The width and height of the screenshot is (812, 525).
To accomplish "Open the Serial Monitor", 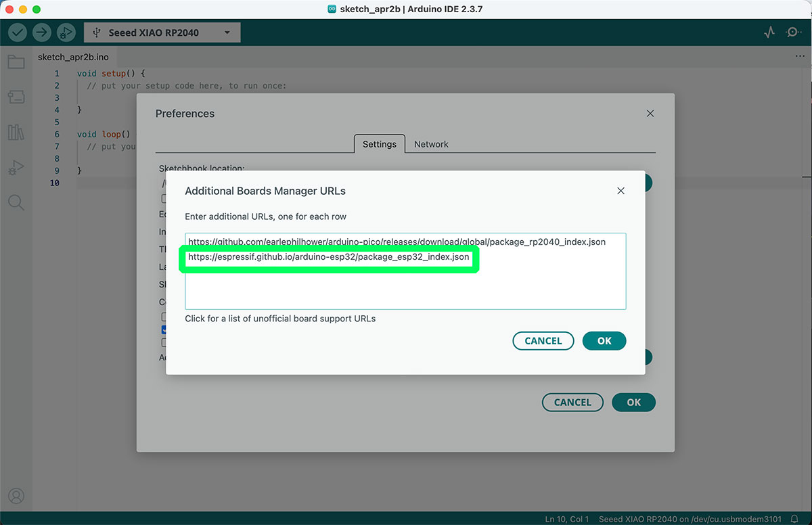I will [793, 32].
